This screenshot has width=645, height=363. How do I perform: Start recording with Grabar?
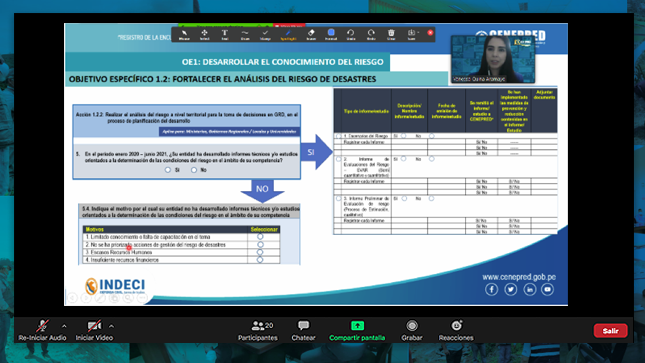[412, 330]
